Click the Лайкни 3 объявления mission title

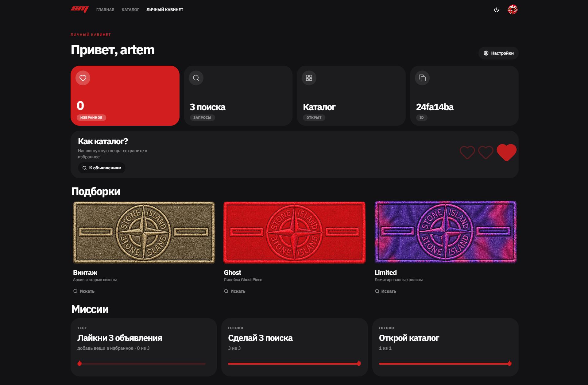[120, 338]
